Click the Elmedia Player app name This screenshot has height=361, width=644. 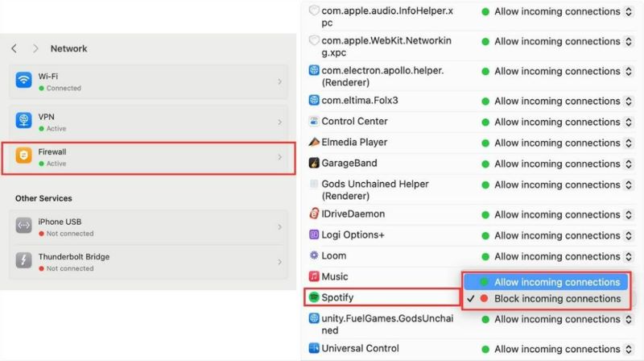coord(354,143)
